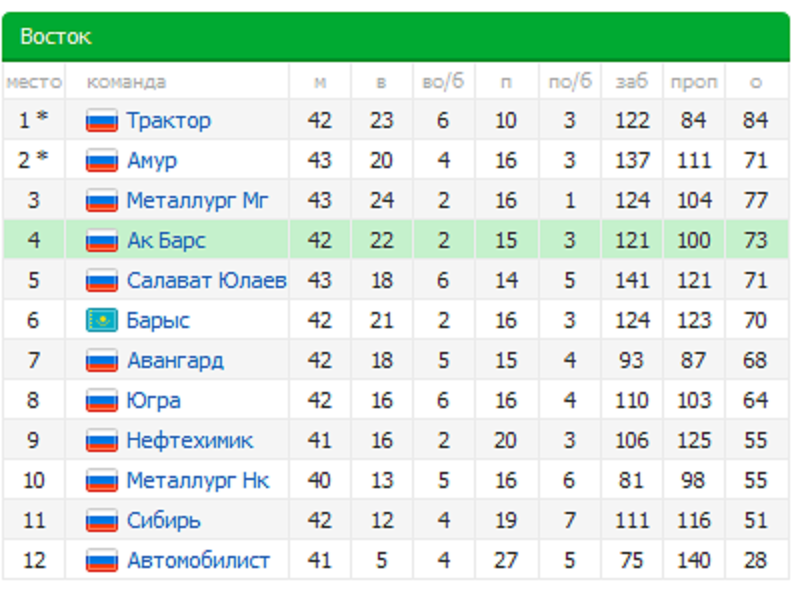Click the 'заб' goals scored header

click(x=632, y=82)
